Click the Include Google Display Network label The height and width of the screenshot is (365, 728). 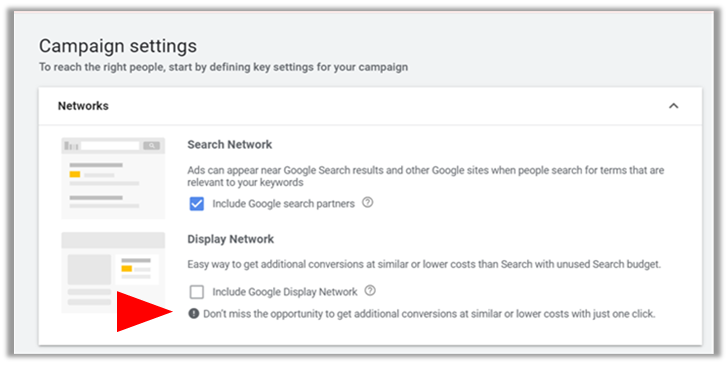[x=285, y=292]
